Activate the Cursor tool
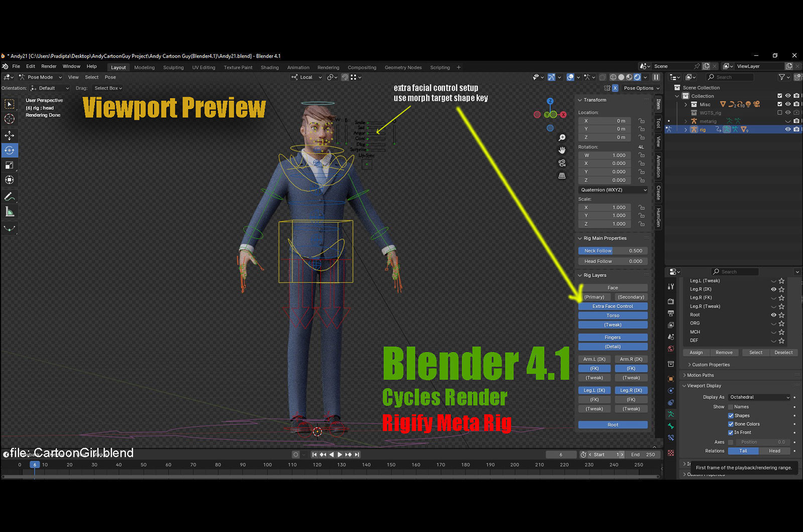Image resolution: width=803 pixels, height=532 pixels. [10, 119]
